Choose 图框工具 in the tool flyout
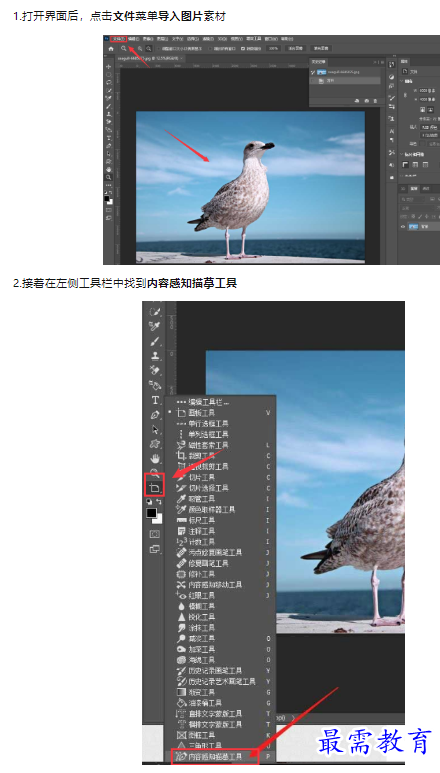This screenshot has height=773, width=440. coord(195,735)
